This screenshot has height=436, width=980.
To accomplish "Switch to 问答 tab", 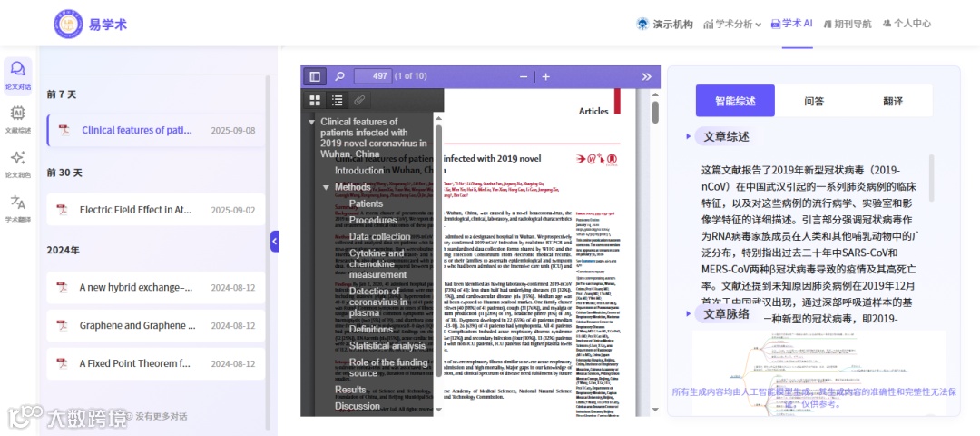I will pos(814,101).
